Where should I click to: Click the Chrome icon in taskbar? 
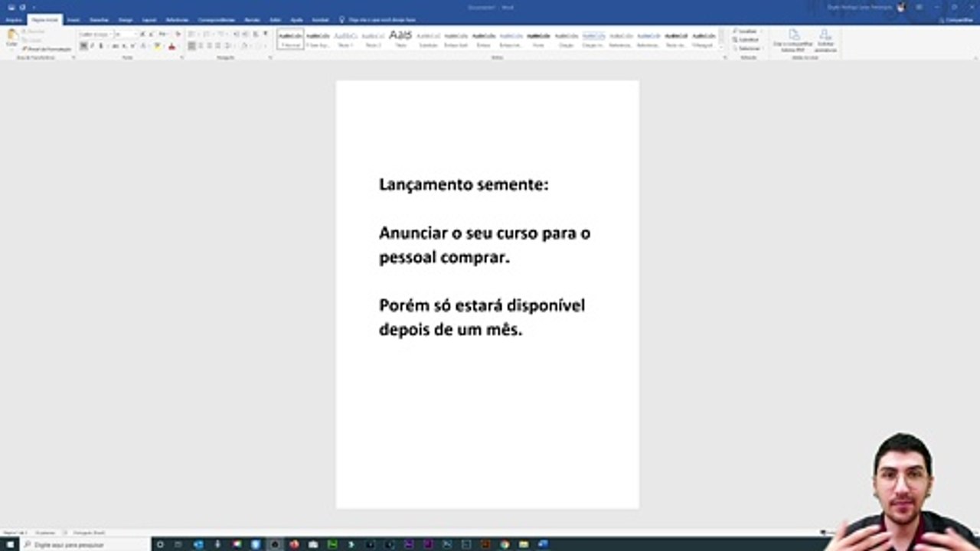[x=505, y=545]
